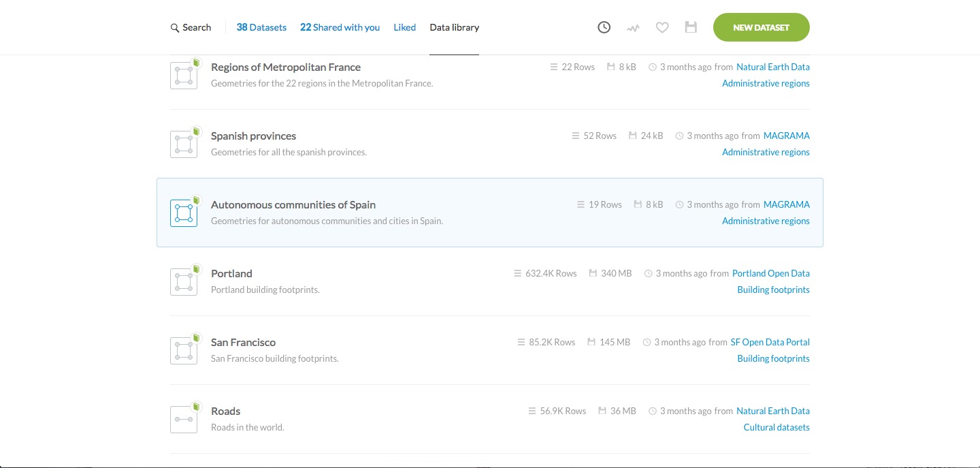Select Autonomous communities of Spain polygon icon
Screen dimensions: 980x468
pos(183,213)
